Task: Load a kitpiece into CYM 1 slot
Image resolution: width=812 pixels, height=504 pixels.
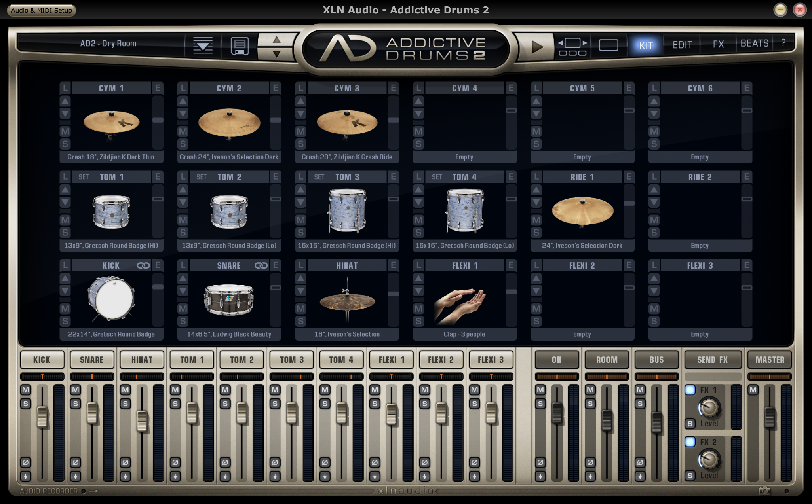Action: point(65,88)
